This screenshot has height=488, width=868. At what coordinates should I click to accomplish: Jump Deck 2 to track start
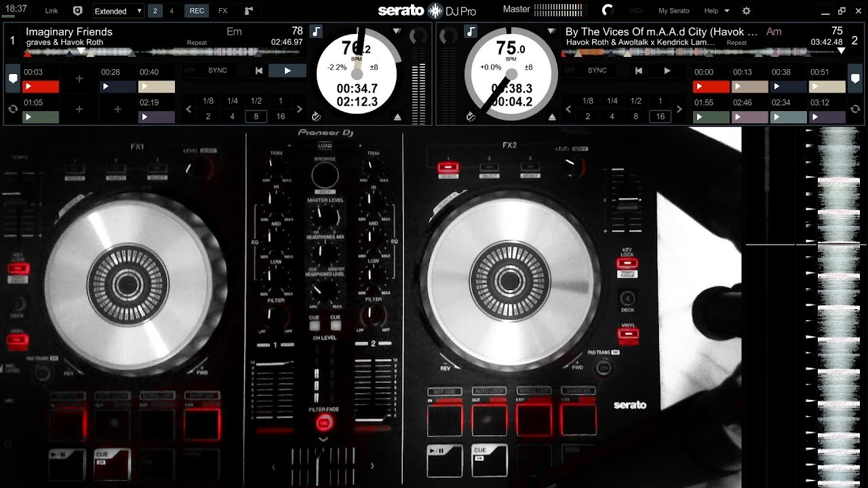(638, 70)
